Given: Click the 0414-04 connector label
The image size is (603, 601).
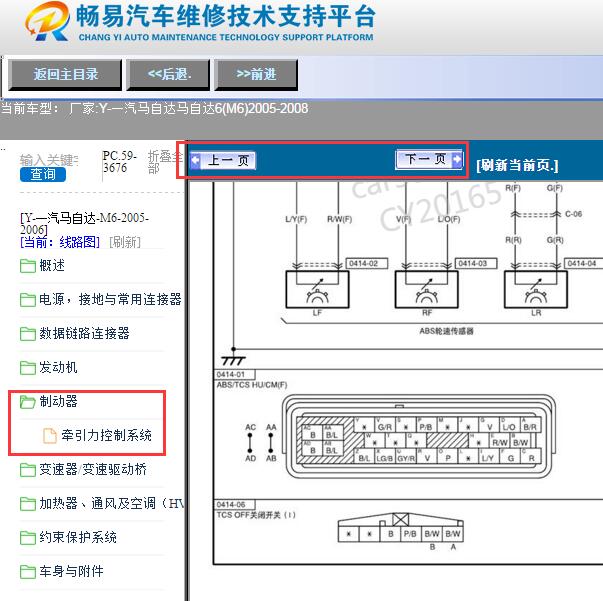Looking at the screenshot, I should point(584,263).
